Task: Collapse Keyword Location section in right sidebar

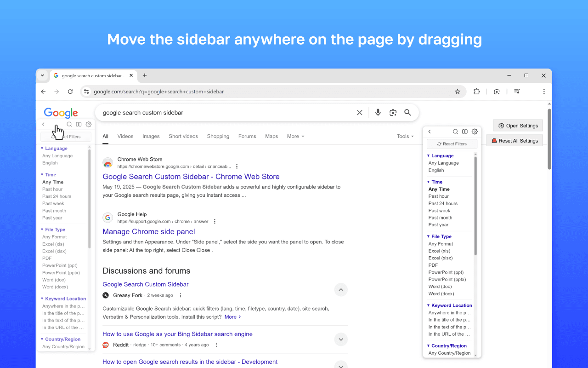Action: click(449, 305)
